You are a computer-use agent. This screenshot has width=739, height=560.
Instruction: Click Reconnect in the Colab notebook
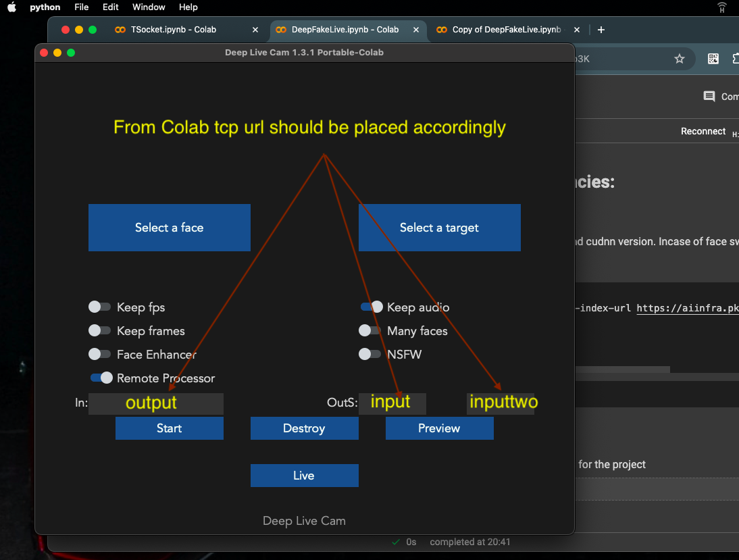coord(703,132)
